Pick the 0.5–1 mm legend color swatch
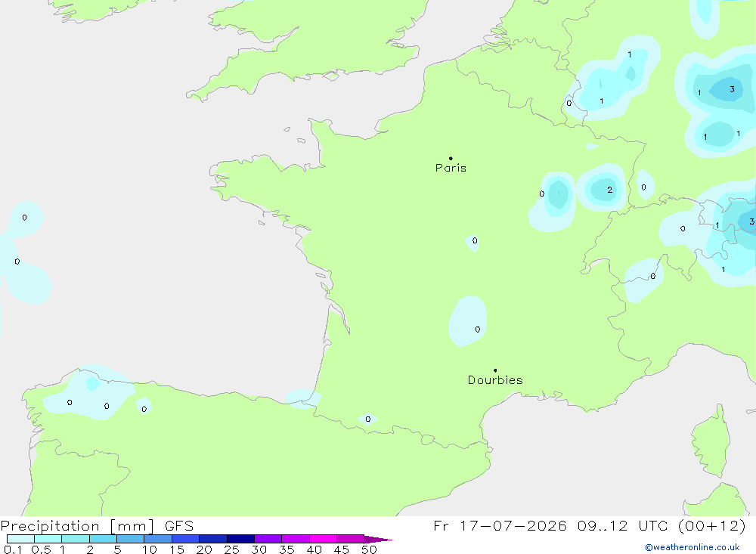Screen dimensions: 756x554 (x=48, y=539)
